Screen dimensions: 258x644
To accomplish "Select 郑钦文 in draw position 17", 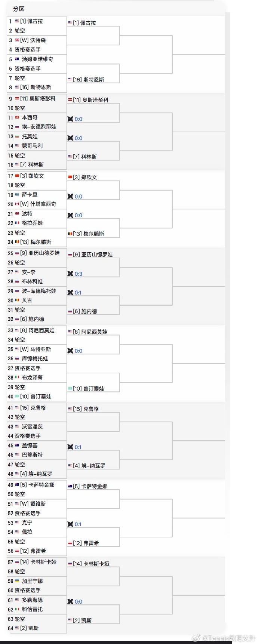I will point(36,176).
